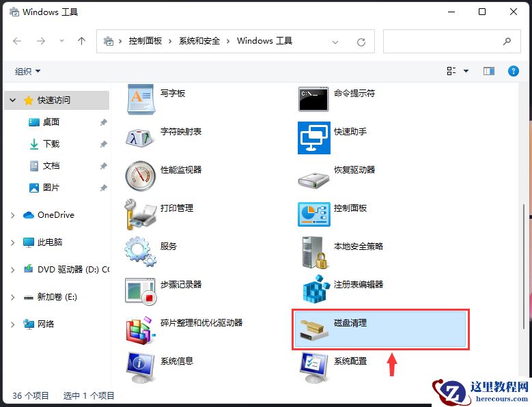Open Steps Recorder (步骤记录器) icon
This screenshot has width=532, height=407.
pyautogui.click(x=141, y=291)
